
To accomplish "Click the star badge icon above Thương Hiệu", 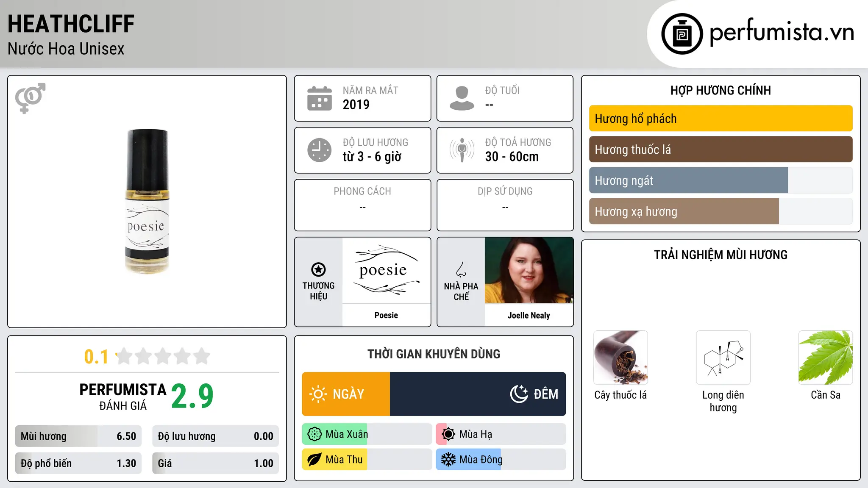I will (x=318, y=269).
